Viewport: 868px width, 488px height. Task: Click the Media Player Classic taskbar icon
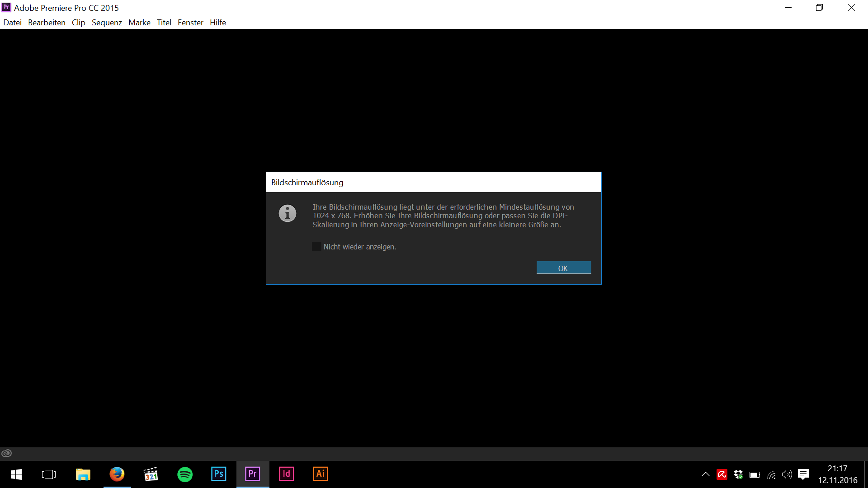151,474
